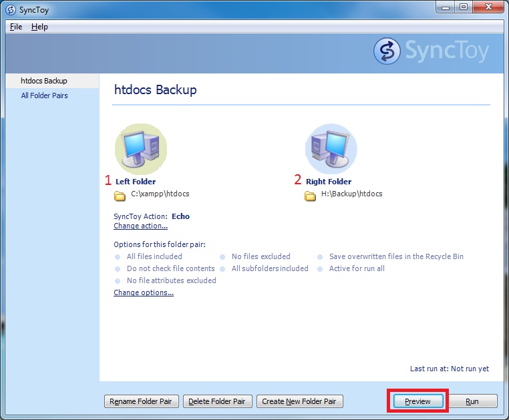Click the Options for this folder pair label
The image size is (509, 420).
pyautogui.click(x=160, y=244)
